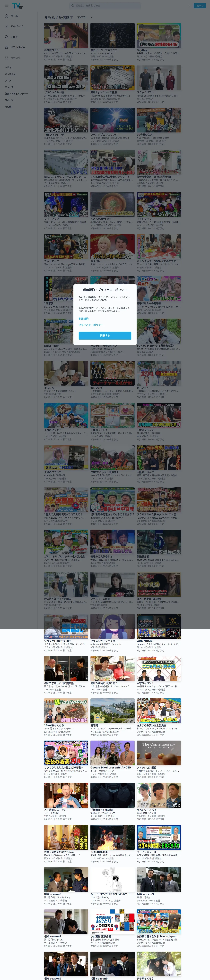
Task: Open さんまのお笑い向上委員会 thumbnail
Action: click(159, 711)
